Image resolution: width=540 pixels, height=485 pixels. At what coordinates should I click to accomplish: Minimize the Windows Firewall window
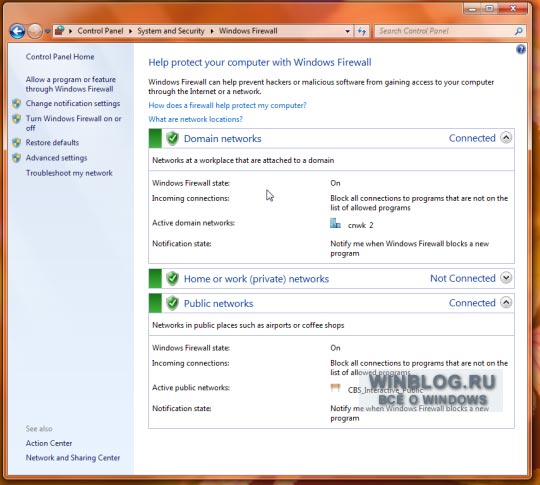pos(472,9)
